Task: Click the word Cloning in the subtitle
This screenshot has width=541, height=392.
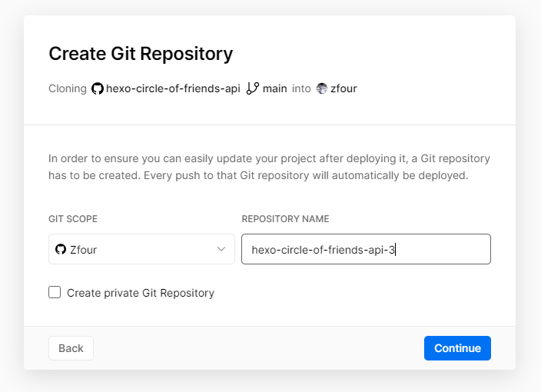Action: click(68, 88)
